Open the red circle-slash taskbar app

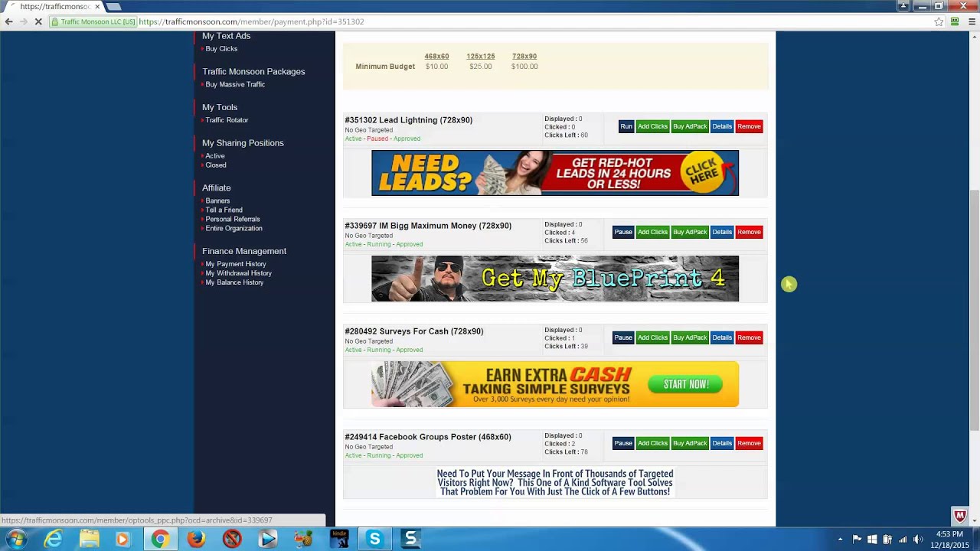pos(232,540)
